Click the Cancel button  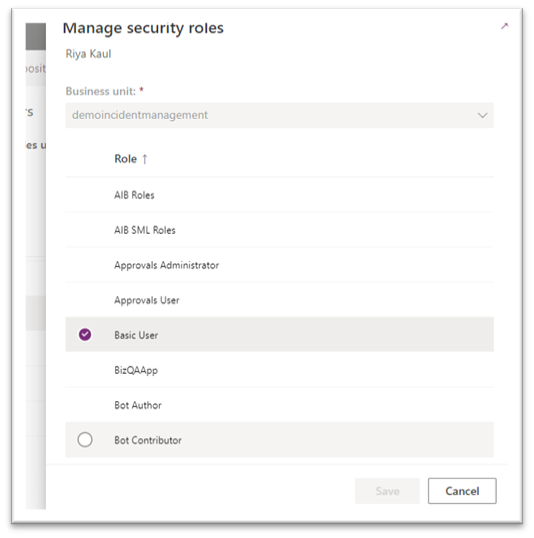(x=462, y=491)
